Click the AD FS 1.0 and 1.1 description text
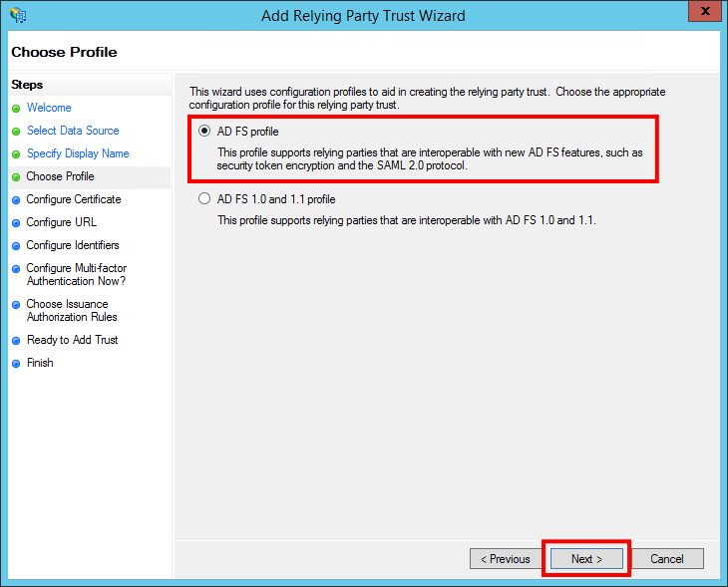The width and height of the screenshot is (728, 587). pos(407,220)
